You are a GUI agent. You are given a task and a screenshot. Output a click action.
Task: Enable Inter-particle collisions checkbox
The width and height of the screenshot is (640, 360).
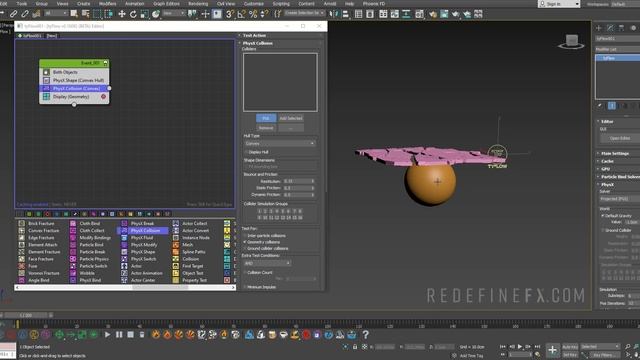(x=245, y=236)
